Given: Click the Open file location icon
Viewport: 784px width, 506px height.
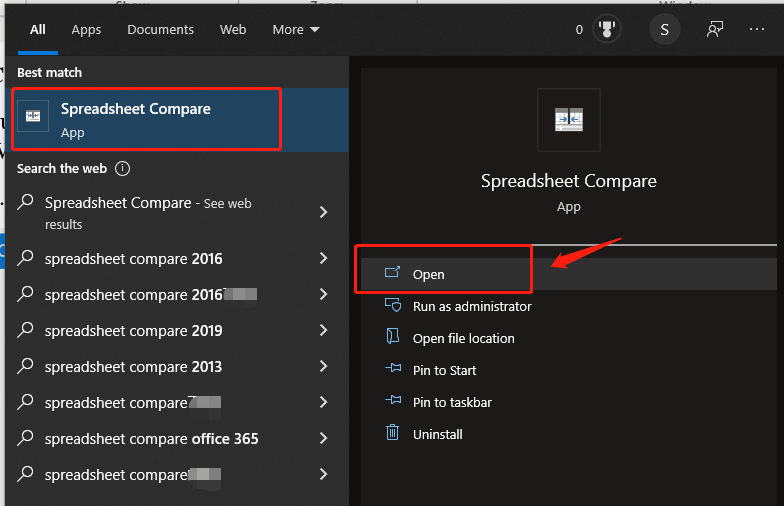Looking at the screenshot, I should [x=393, y=338].
